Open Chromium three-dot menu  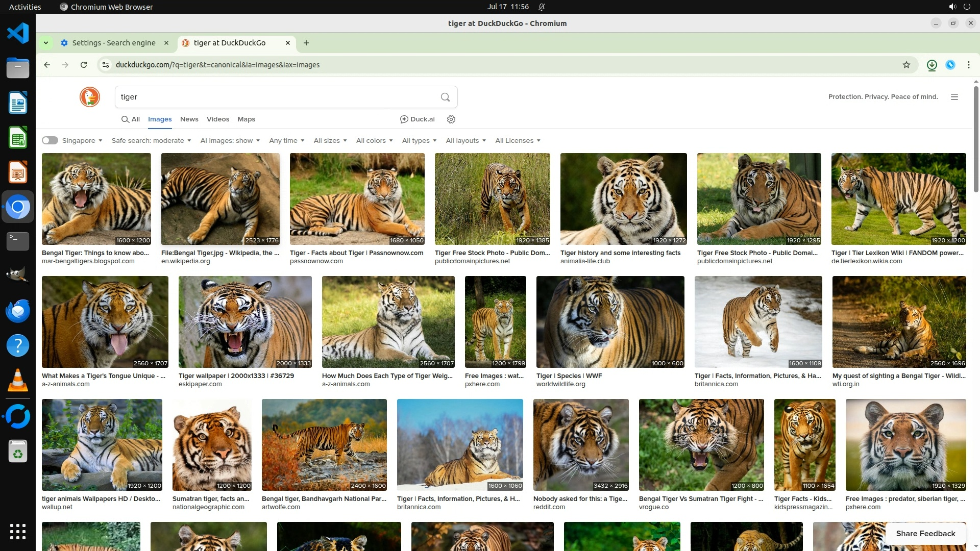point(969,65)
